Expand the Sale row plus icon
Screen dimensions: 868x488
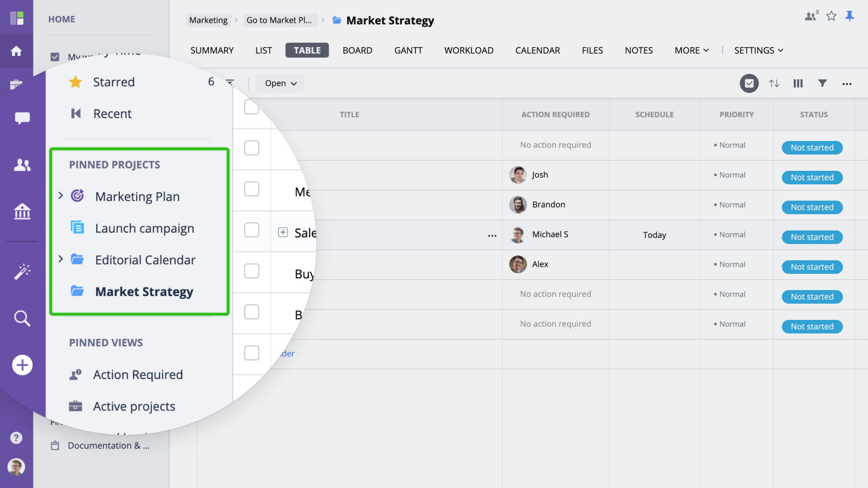pyautogui.click(x=283, y=232)
